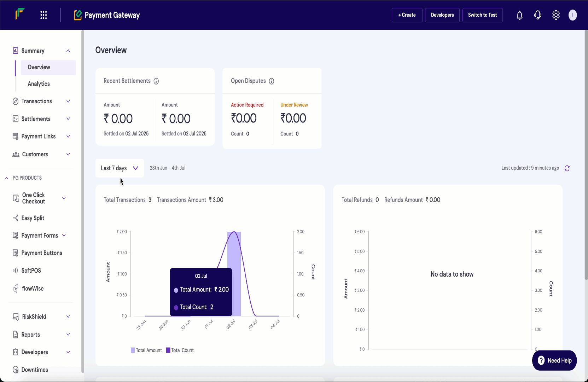Open the Last 7 days dropdown

pos(120,168)
